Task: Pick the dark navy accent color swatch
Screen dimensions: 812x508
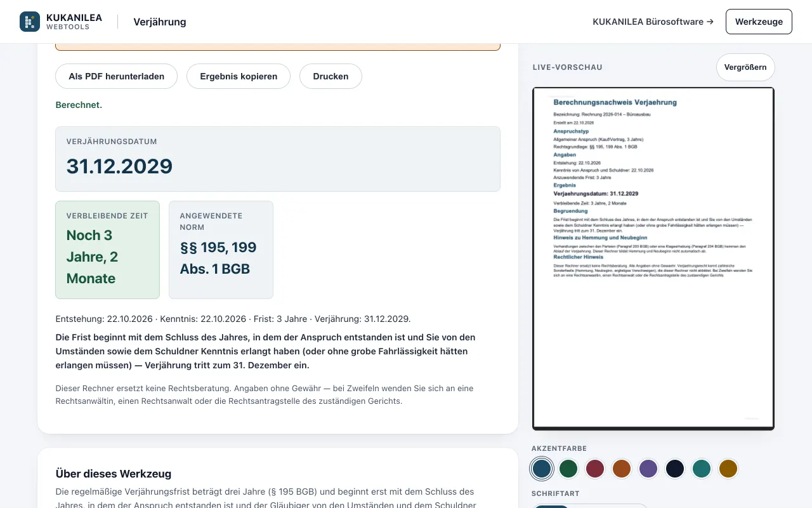Action: pyautogui.click(x=675, y=469)
